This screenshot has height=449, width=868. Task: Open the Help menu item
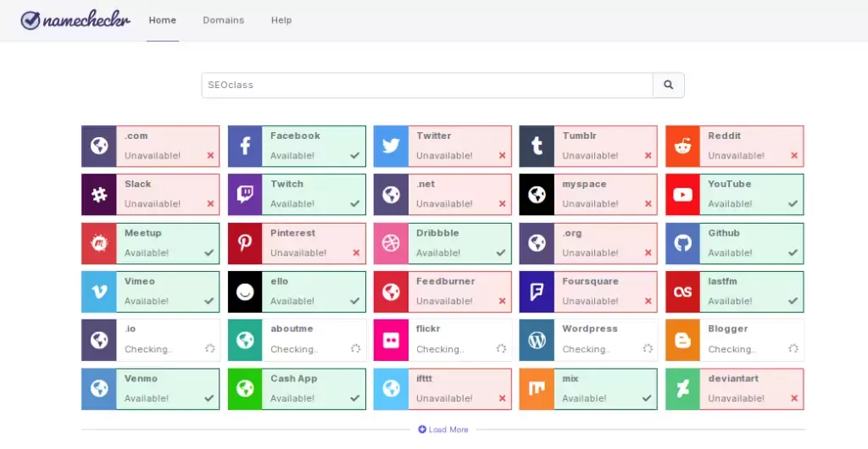tap(281, 20)
